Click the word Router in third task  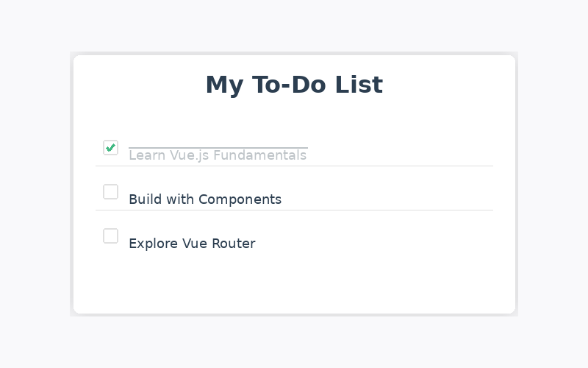pos(234,244)
